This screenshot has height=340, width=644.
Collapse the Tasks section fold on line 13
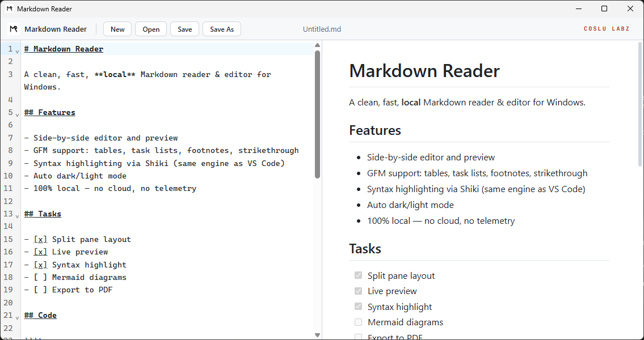(x=17, y=216)
